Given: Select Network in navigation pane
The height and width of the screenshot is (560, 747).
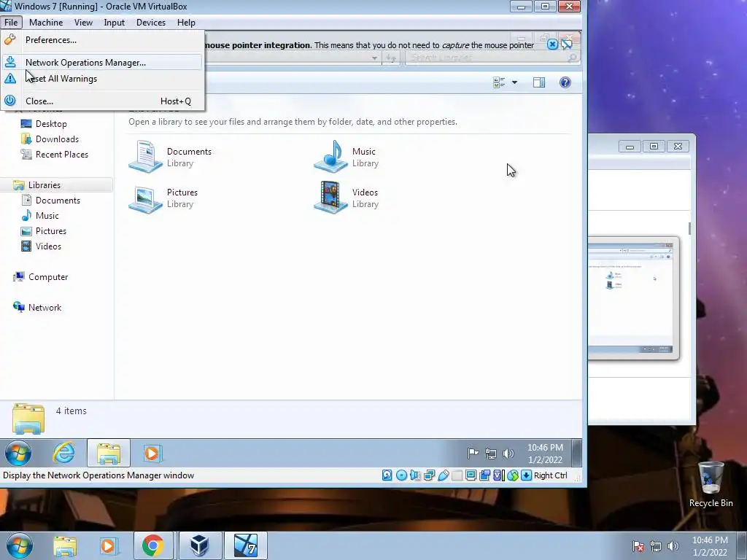Looking at the screenshot, I should click(44, 308).
